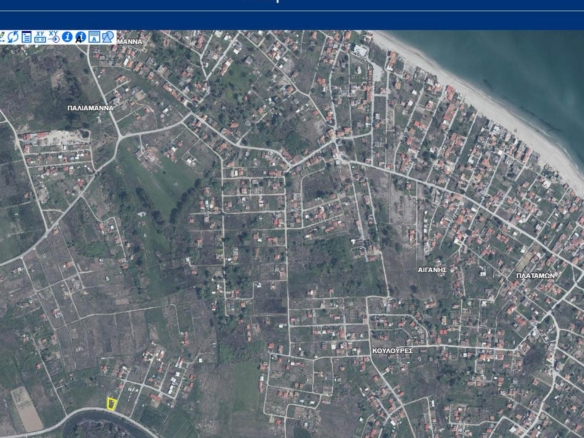
Task: Click the yellow highlighted land parcel
Action: [x=112, y=404]
